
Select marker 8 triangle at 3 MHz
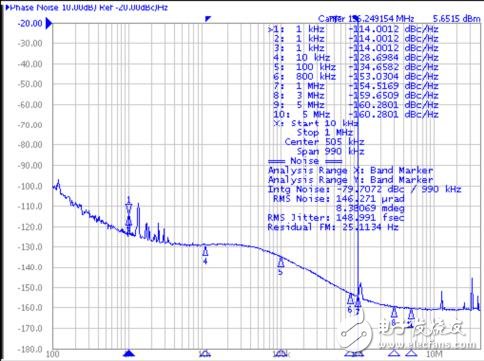(x=394, y=312)
